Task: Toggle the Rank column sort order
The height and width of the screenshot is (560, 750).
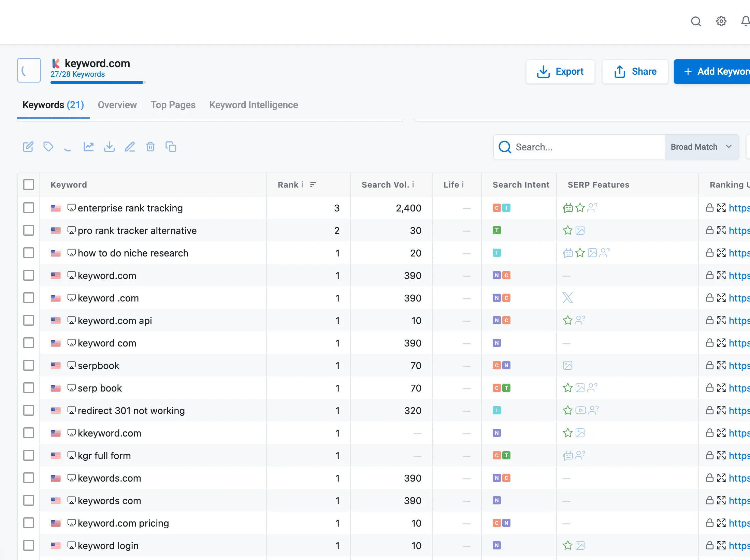Action: point(313,185)
